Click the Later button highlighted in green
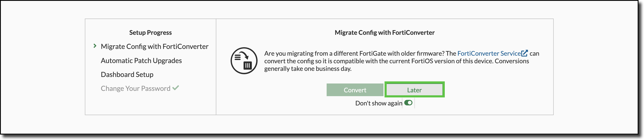The width and height of the screenshot is (644, 140). point(414,90)
